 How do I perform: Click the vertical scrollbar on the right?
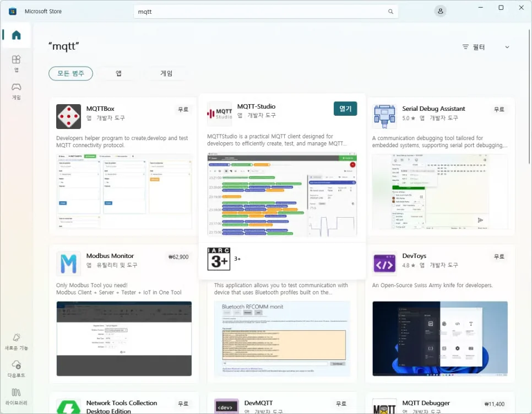point(529,97)
